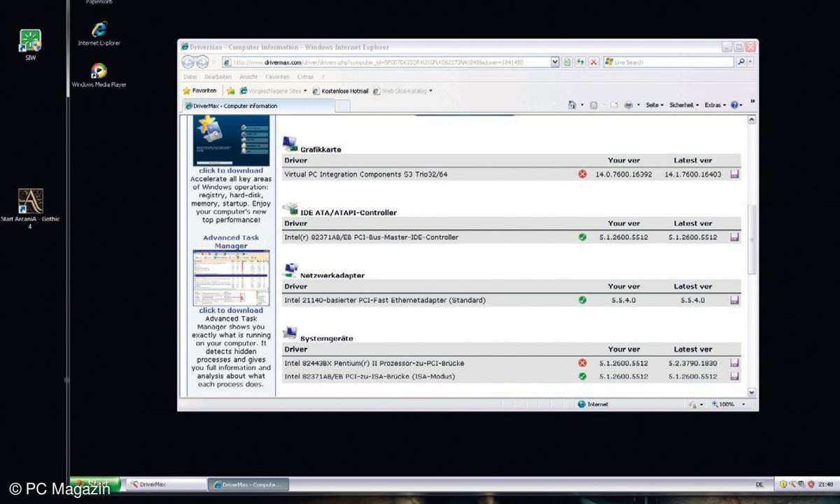Click the feeds icon in the command bar
The image size is (840, 504).
tap(594, 105)
